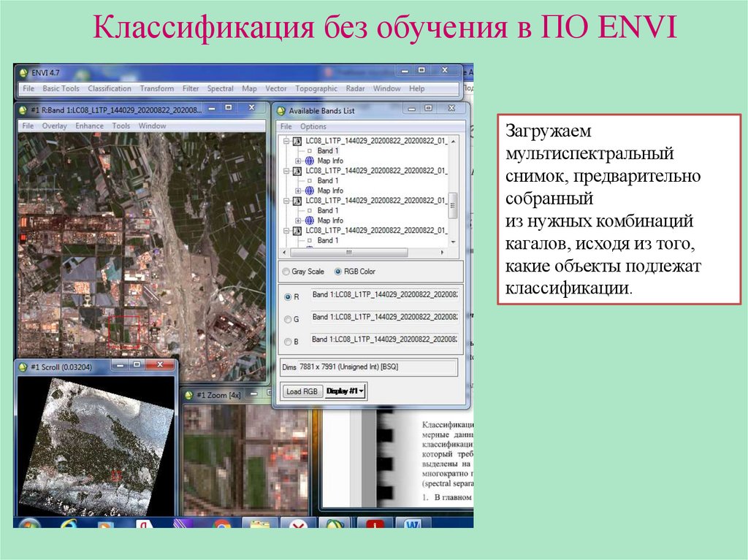Collapse the second LC08 file node

[x=286, y=171]
